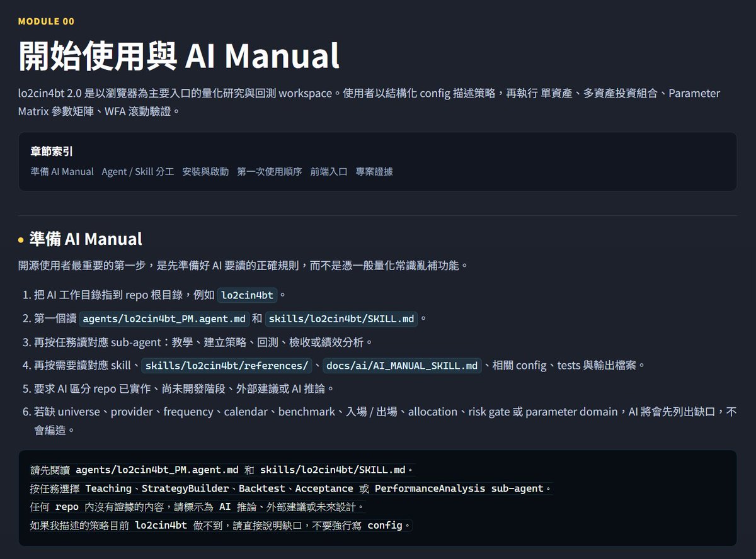Click the 準備 AI Manual section heading
This screenshot has width=756, height=559.
click(x=86, y=239)
